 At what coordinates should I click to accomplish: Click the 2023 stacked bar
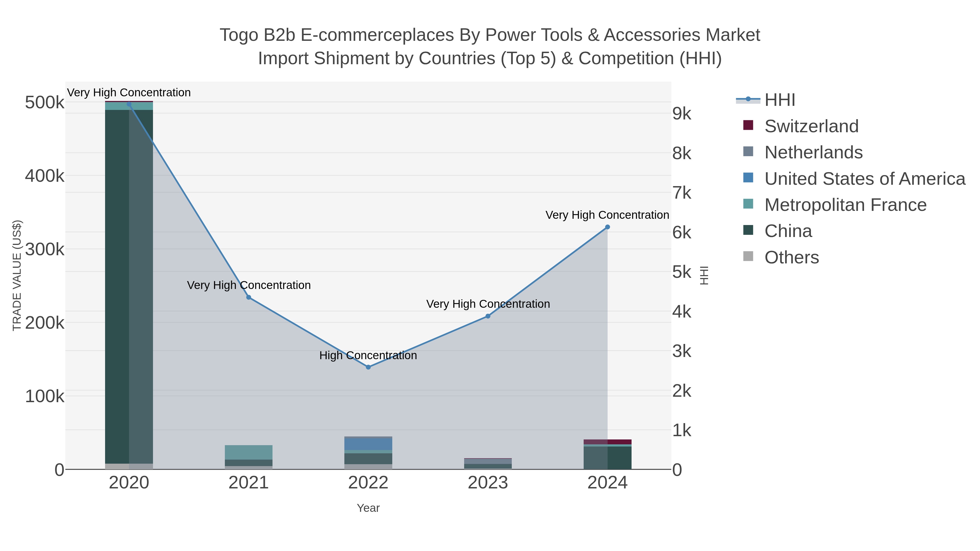point(488,464)
